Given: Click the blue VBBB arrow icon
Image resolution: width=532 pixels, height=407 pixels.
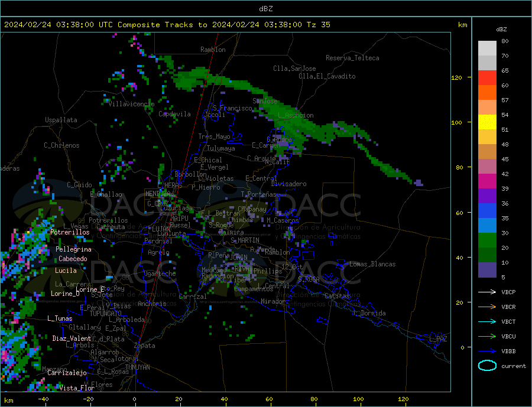Looking at the screenshot, I should 487,351.
